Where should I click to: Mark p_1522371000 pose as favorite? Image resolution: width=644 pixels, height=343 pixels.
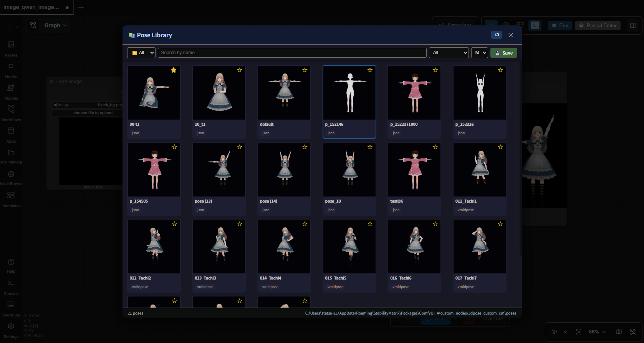435,70
